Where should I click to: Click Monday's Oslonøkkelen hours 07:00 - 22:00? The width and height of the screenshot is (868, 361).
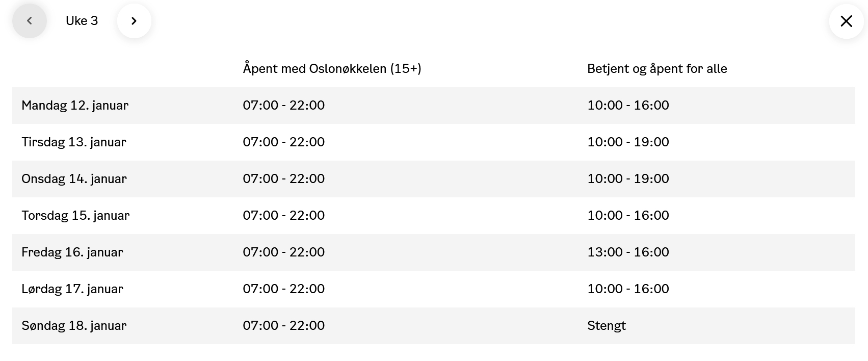pyautogui.click(x=283, y=106)
